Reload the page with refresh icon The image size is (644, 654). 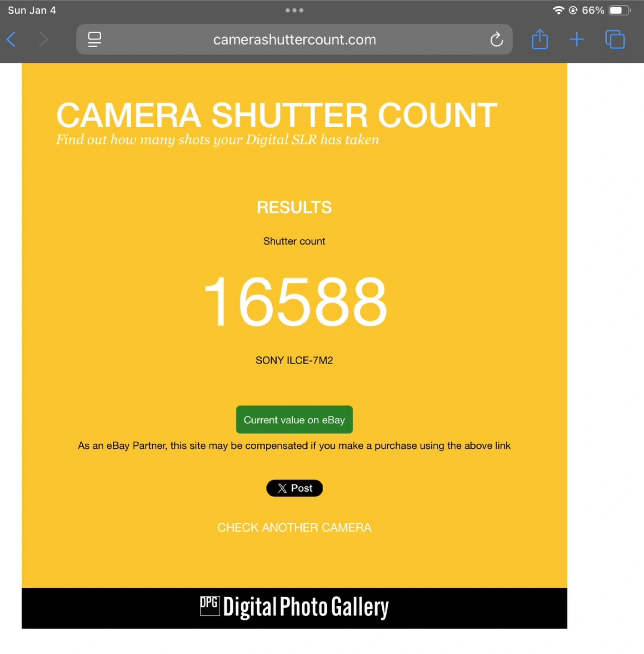496,40
